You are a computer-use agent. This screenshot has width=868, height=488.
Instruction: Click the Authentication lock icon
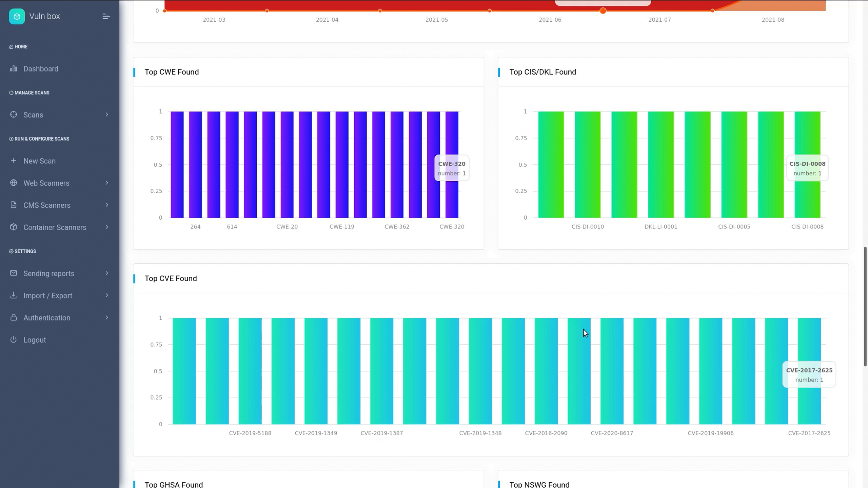(14, 317)
